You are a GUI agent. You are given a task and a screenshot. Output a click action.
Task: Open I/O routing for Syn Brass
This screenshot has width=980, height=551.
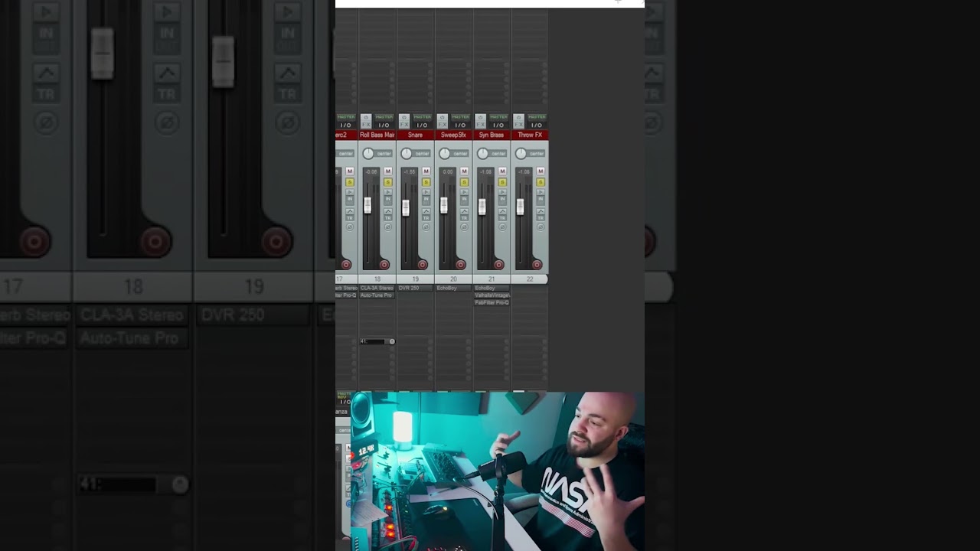click(x=498, y=125)
